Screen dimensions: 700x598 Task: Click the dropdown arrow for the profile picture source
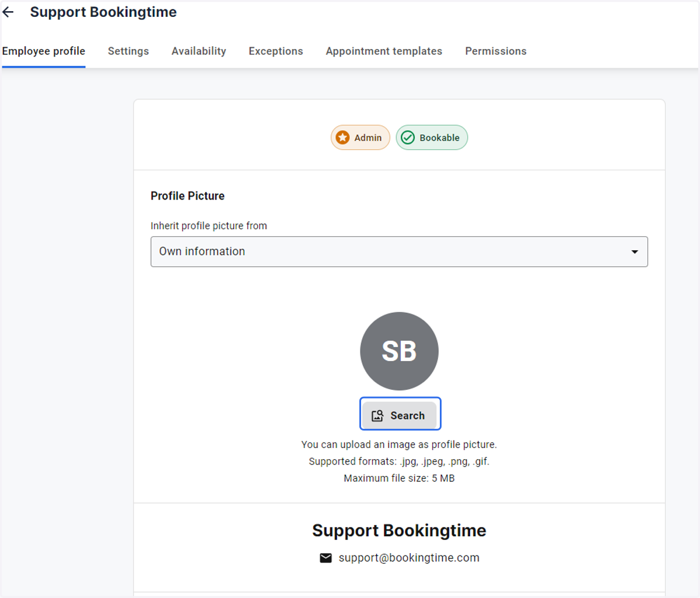click(635, 252)
